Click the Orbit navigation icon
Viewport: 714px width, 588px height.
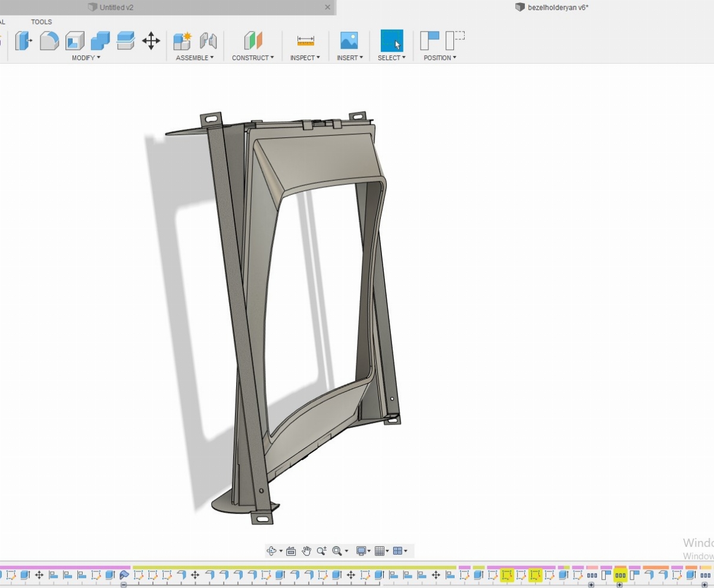click(x=272, y=551)
